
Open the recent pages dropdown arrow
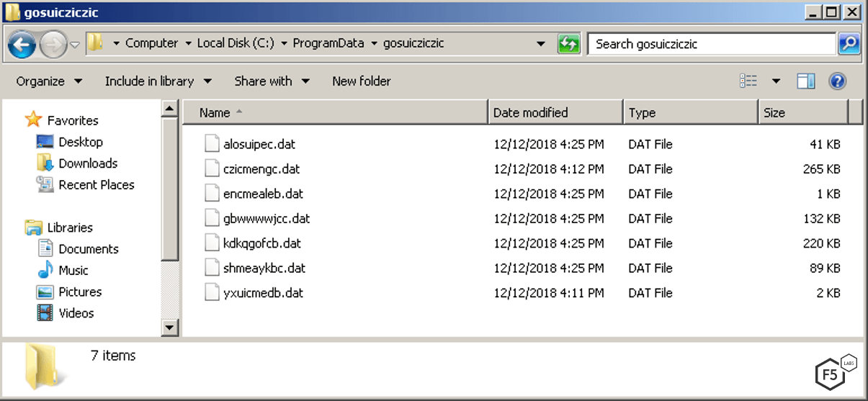75,45
